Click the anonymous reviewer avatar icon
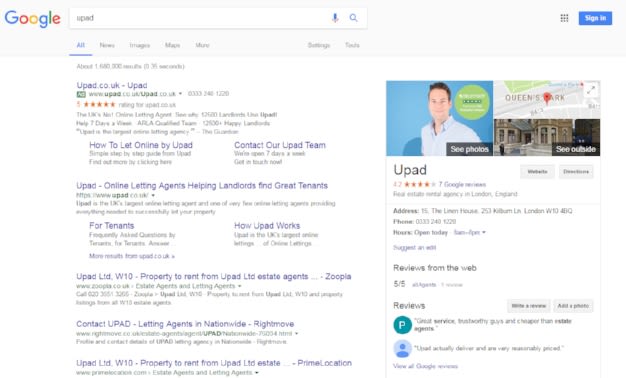Viewport: 626px width, 378px height. click(402, 348)
